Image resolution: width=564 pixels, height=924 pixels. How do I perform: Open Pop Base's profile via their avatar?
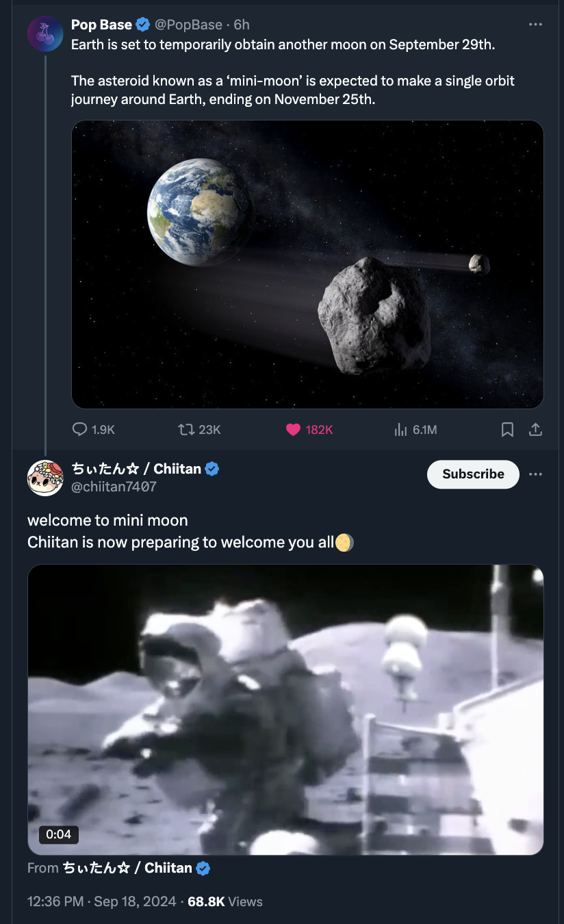click(x=45, y=34)
